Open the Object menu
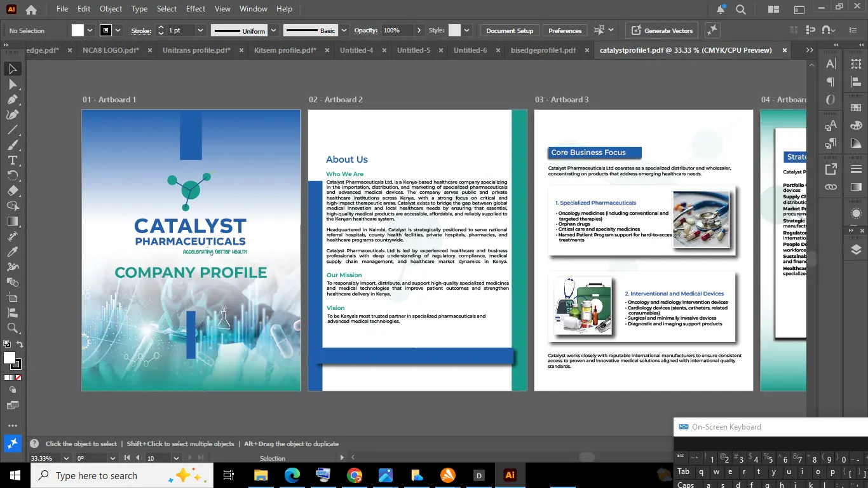This screenshot has width=868, height=488. click(111, 9)
